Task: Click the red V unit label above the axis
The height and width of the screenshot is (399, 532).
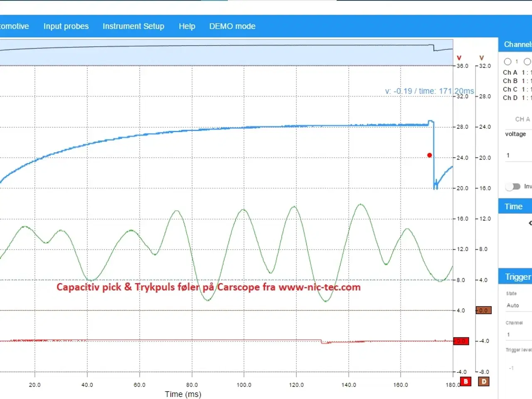Action: [x=459, y=58]
